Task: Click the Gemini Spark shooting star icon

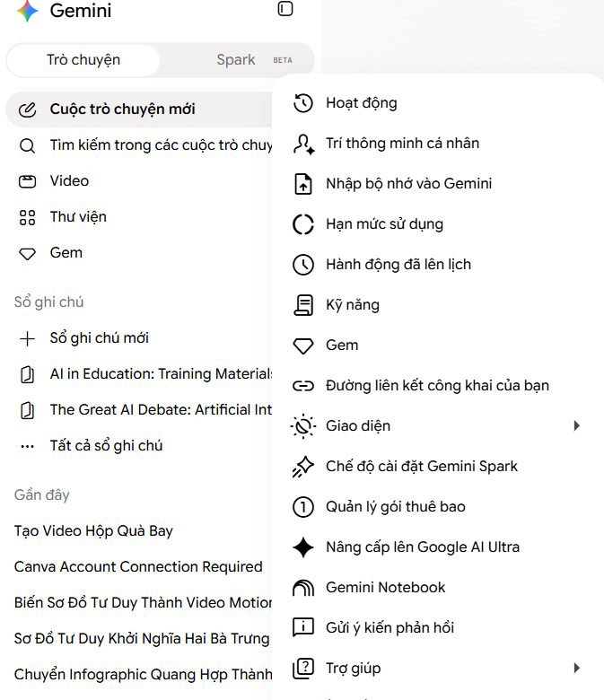Action: click(303, 467)
